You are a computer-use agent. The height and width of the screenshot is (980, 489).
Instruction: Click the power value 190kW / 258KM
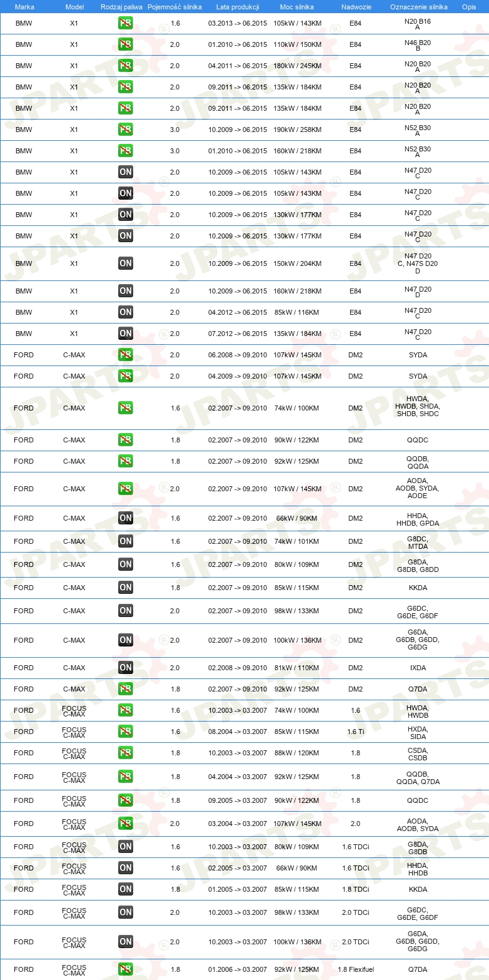[x=298, y=130]
